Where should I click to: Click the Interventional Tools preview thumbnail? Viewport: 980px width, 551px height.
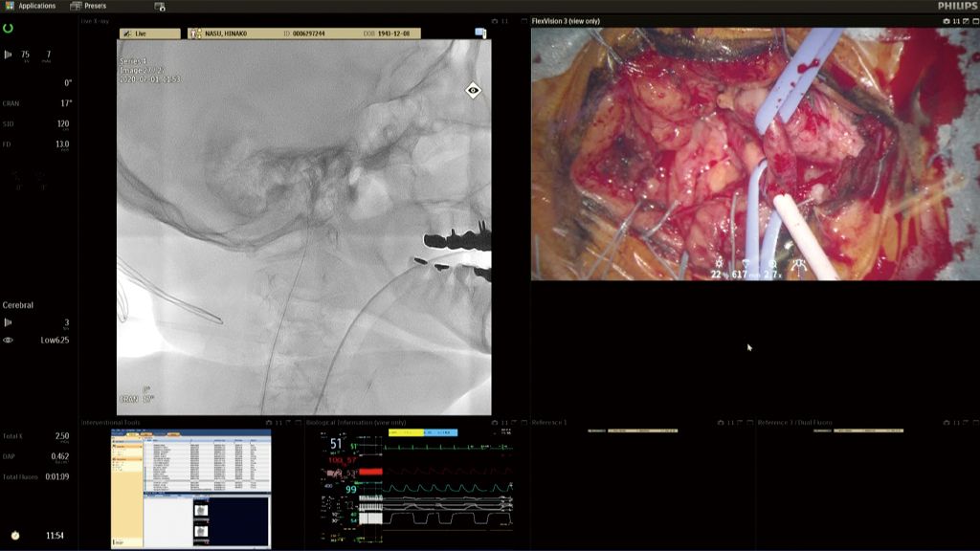[191, 489]
